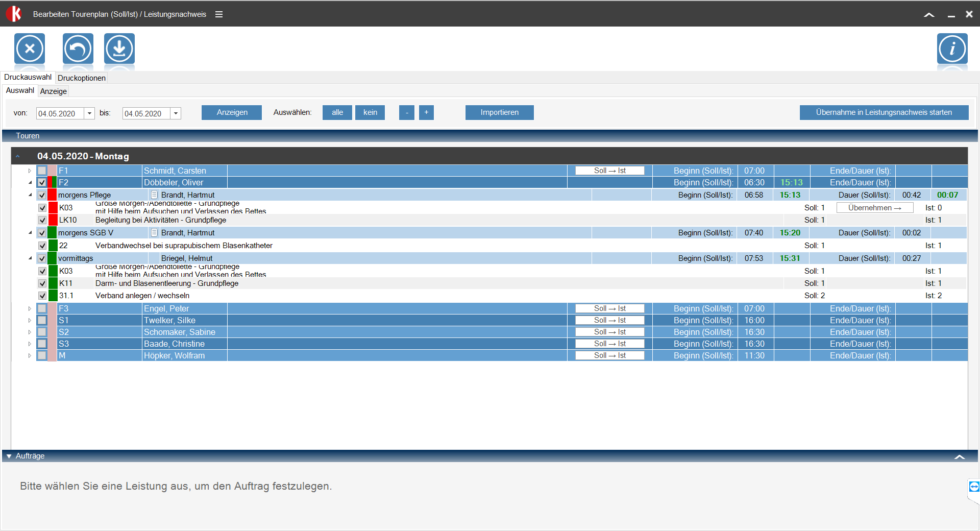Viewport: 980px width, 531px height.
Task: Collapse tour F2 Döbbeler, Oliver
Action: click(x=30, y=182)
